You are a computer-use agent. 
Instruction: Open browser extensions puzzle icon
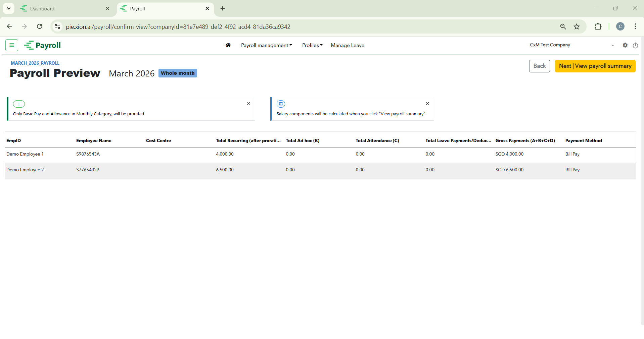pos(598,26)
